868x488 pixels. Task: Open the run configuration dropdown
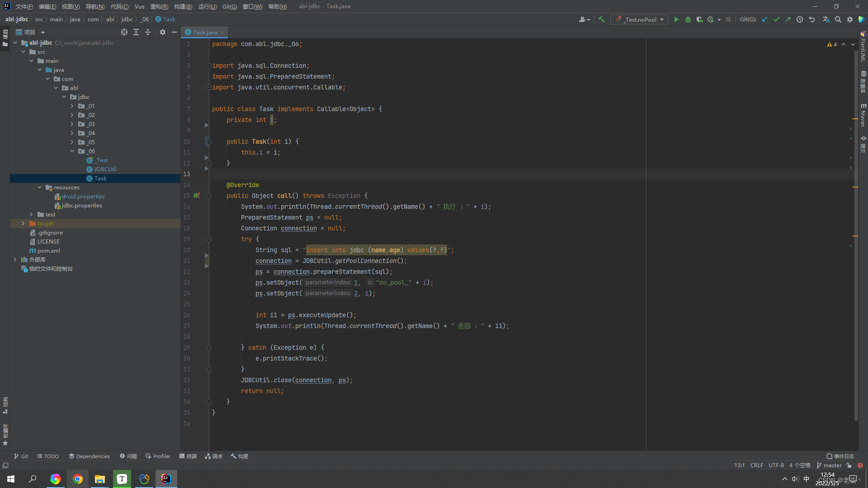[639, 19]
